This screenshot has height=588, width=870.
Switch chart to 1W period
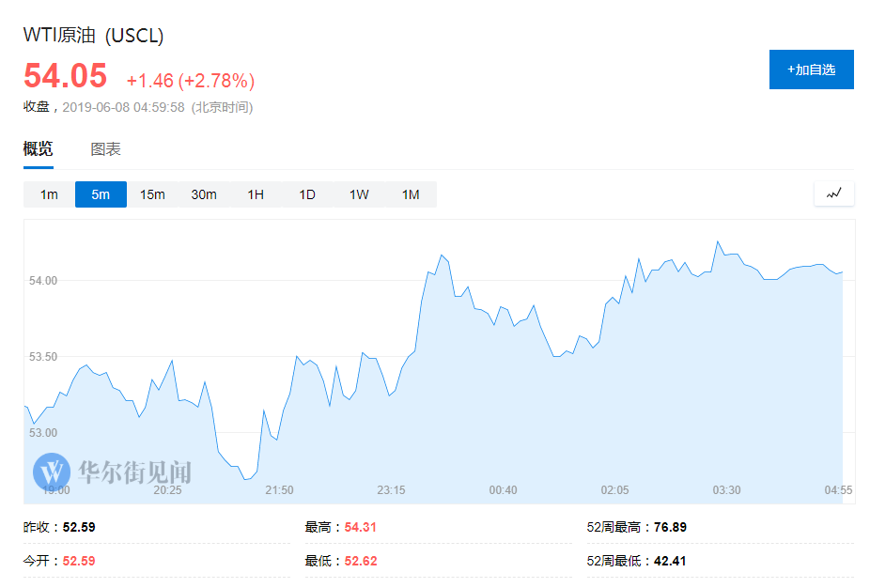[359, 194]
